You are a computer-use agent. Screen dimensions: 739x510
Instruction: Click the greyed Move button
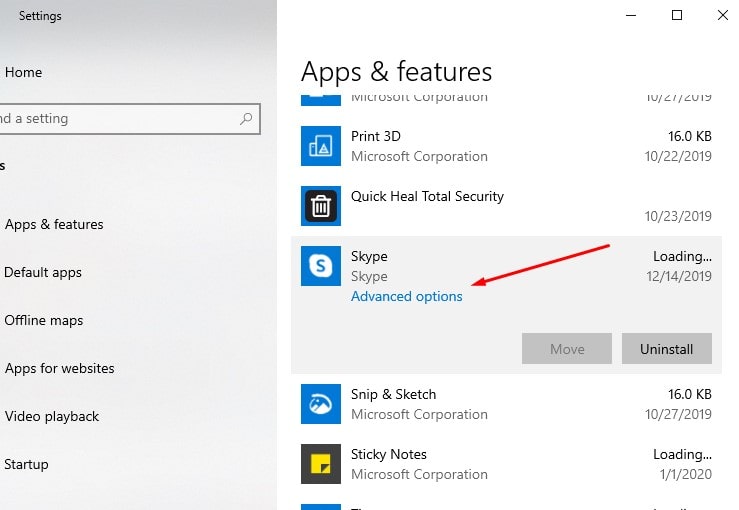pyautogui.click(x=567, y=349)
